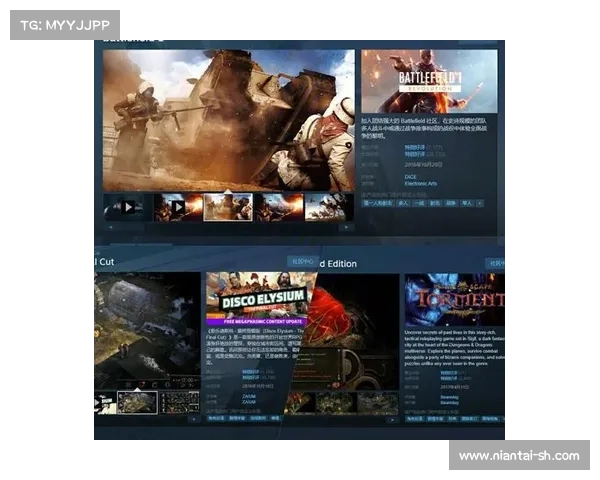Play the Disco Elysium video thumbnail
600x480 pixels.
point(105,403)
